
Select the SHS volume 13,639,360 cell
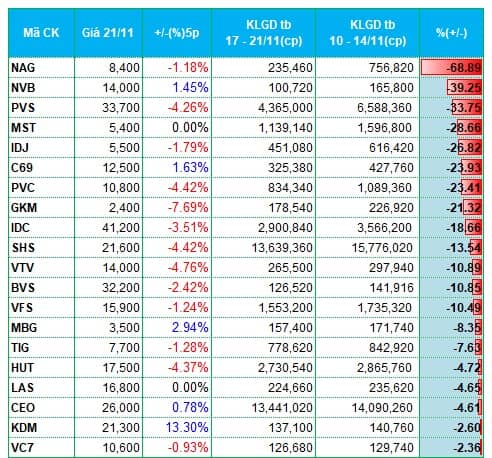click(263, 248)
